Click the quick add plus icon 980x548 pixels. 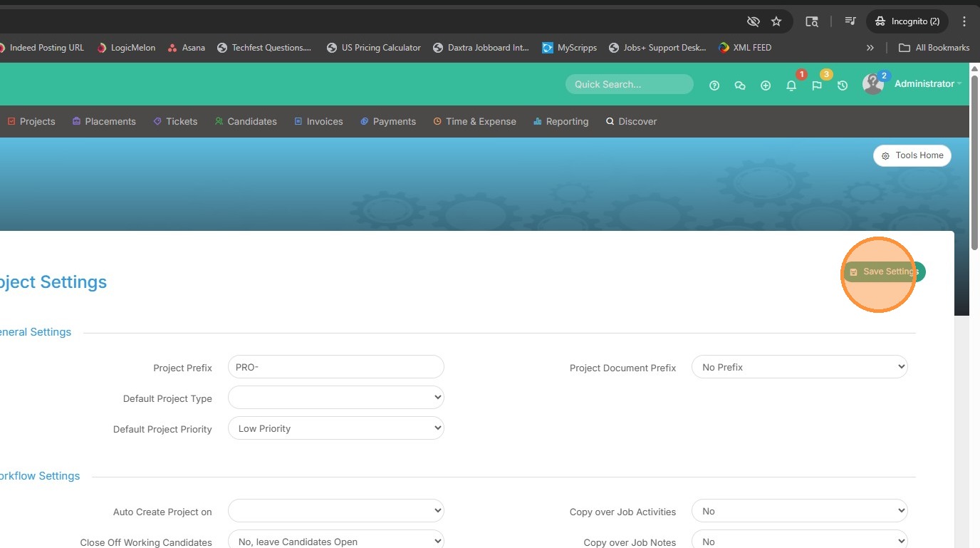pos(766,86)
